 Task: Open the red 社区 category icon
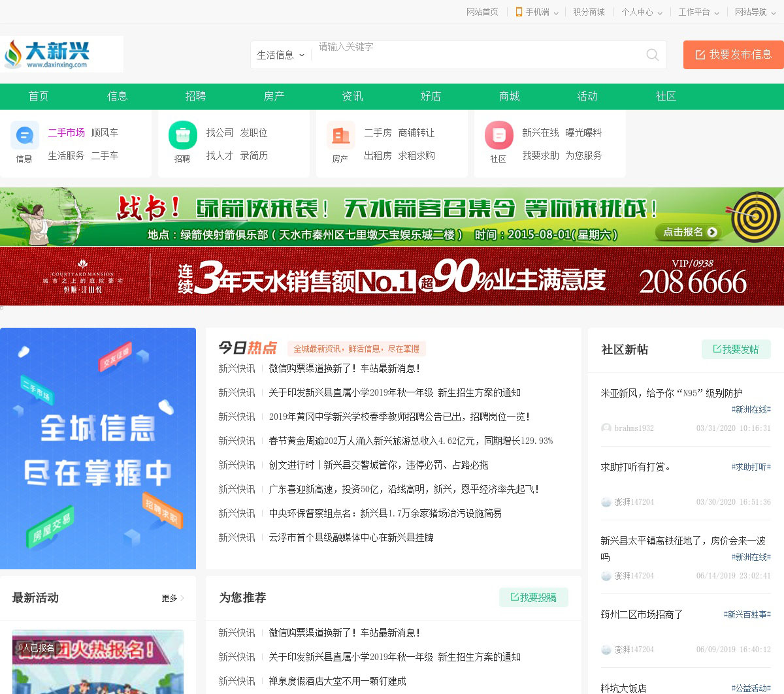[x=499, y=136]
